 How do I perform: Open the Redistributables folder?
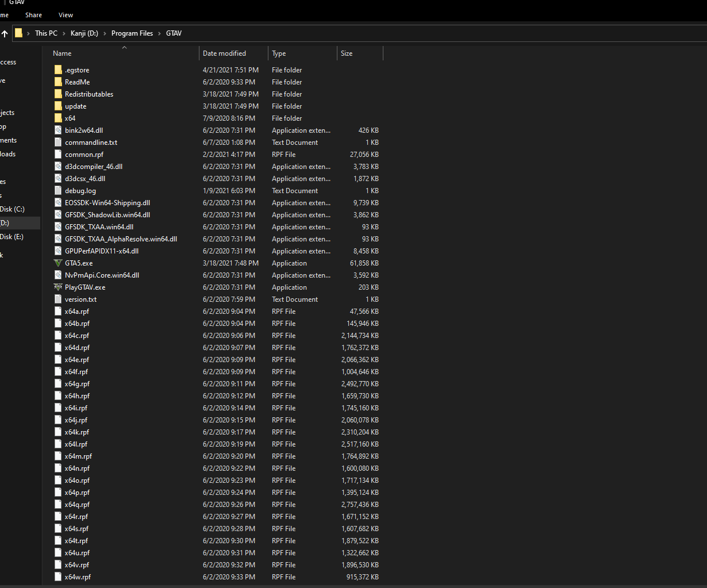(90, 94)
